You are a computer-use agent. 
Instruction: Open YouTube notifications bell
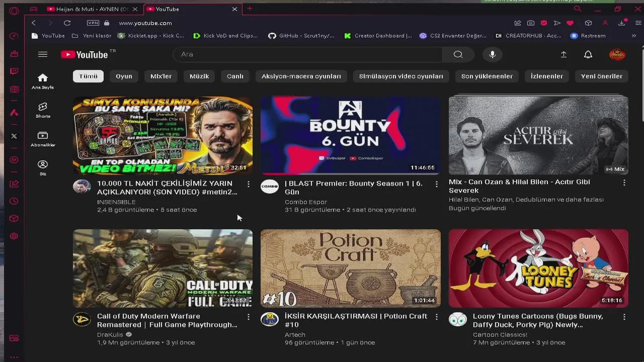(x=588, y=54)
